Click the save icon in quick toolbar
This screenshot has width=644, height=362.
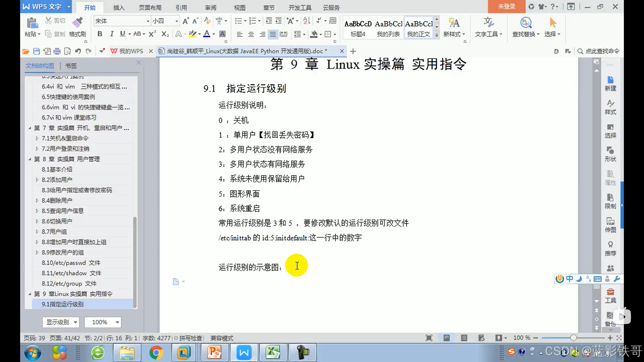(x=37, y=51)
